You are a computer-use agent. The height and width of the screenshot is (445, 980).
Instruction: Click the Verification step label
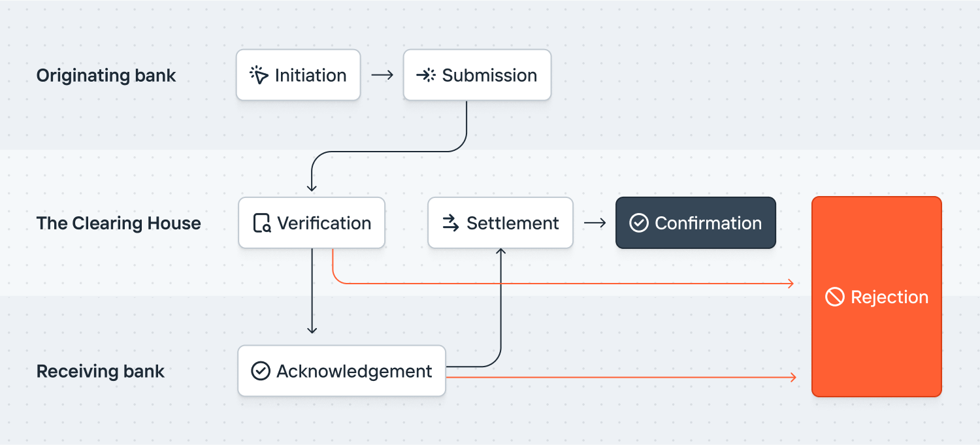[x=324, y=223]
